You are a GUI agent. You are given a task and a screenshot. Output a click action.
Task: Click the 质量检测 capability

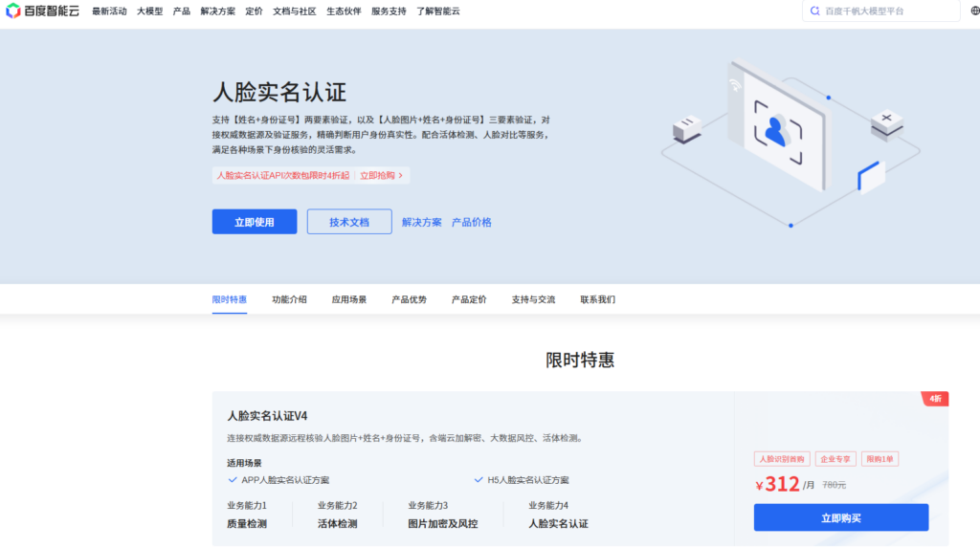point(247,524)
